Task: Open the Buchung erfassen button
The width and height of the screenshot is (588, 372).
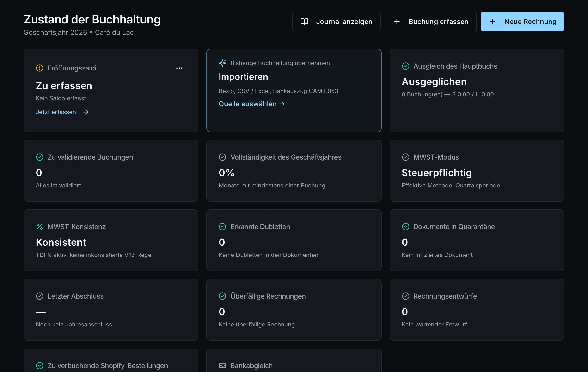Action: click(430, 22)
